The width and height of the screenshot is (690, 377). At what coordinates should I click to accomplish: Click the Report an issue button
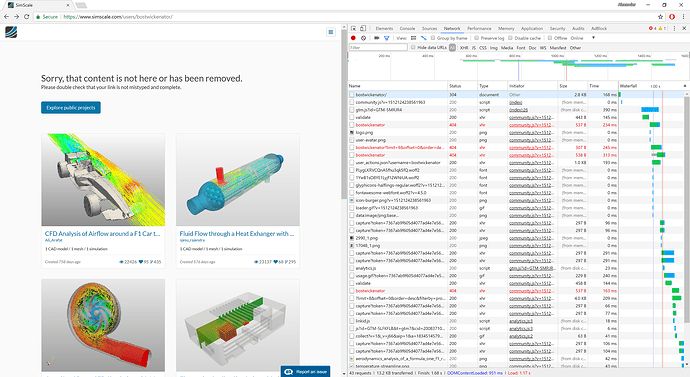pyautogui.click(x=305, y=372)
